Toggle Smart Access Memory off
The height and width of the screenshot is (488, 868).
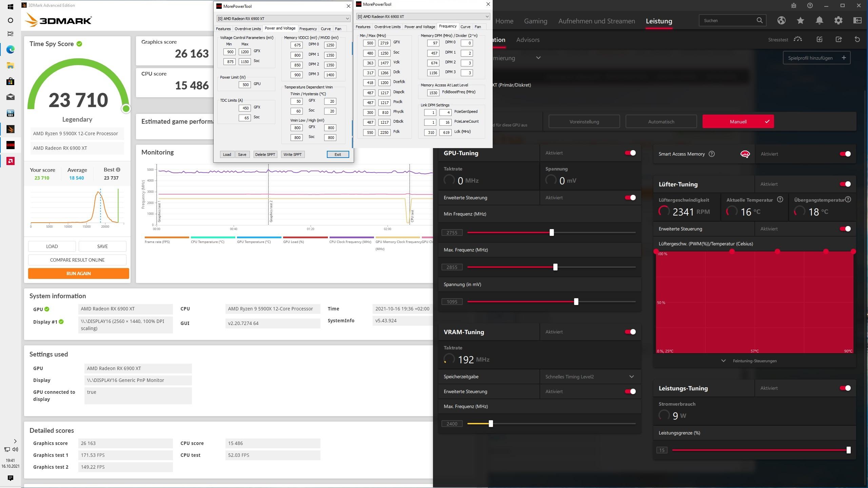(x=845, y=154)
